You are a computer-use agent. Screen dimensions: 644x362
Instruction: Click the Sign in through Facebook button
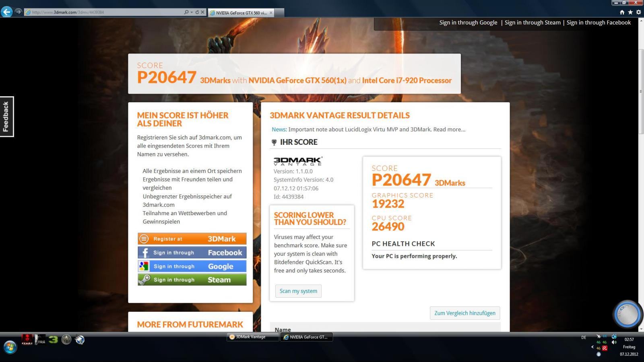(192, 253)
